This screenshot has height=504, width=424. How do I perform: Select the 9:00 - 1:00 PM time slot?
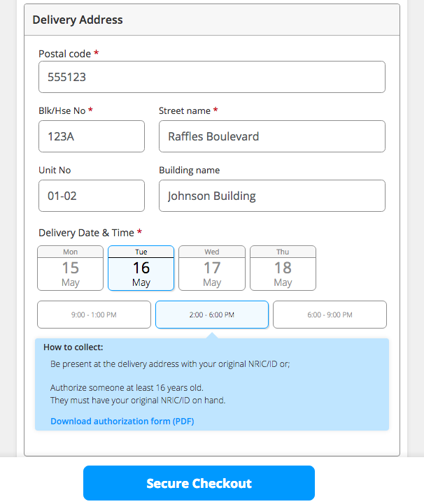click(94, 315)
